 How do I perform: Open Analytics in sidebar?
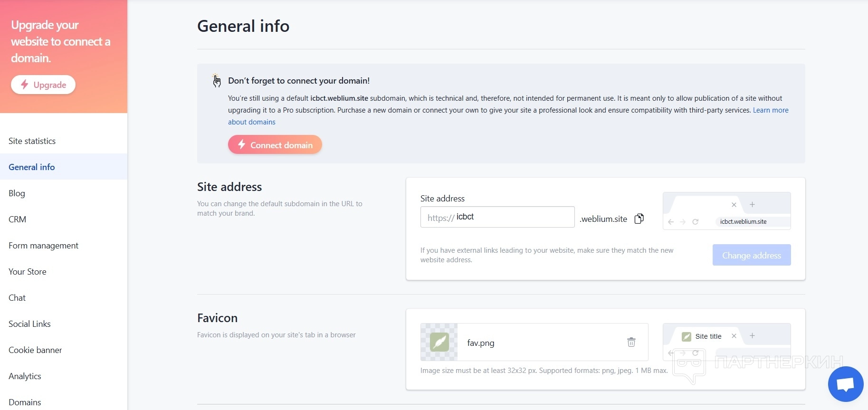pyautogui.click(x=25, y=376)
